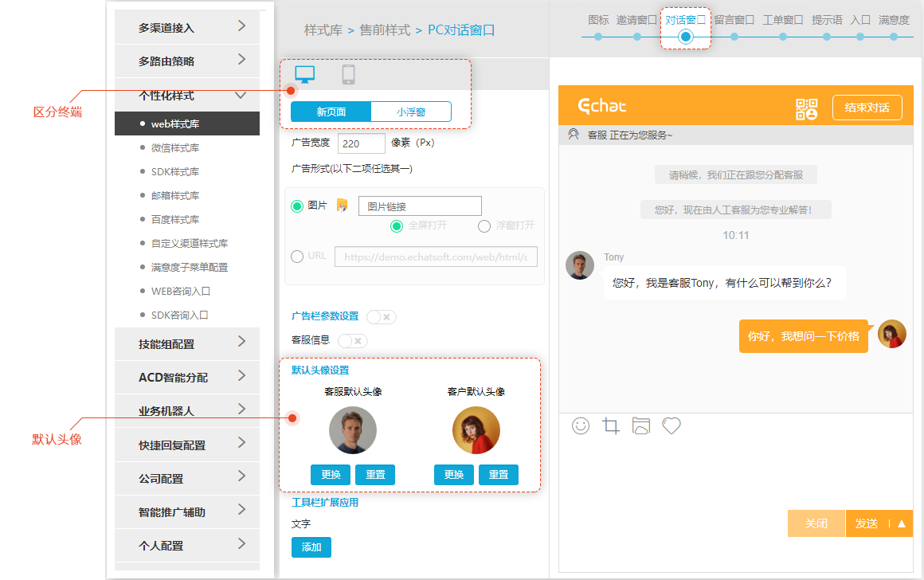Click 更换 under 客服默认头像
924x580 pixels.
pos(331,475)
